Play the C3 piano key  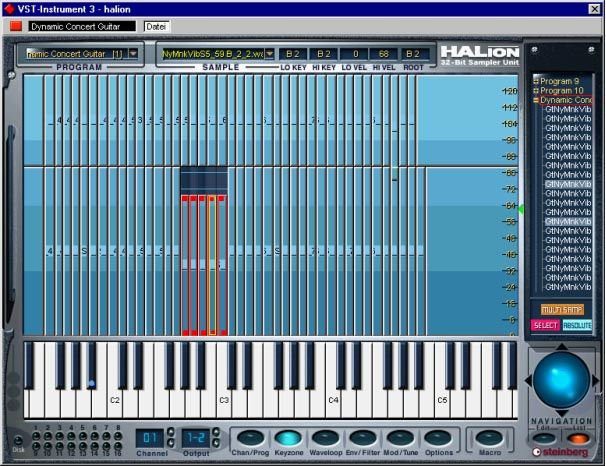[224, 404]
